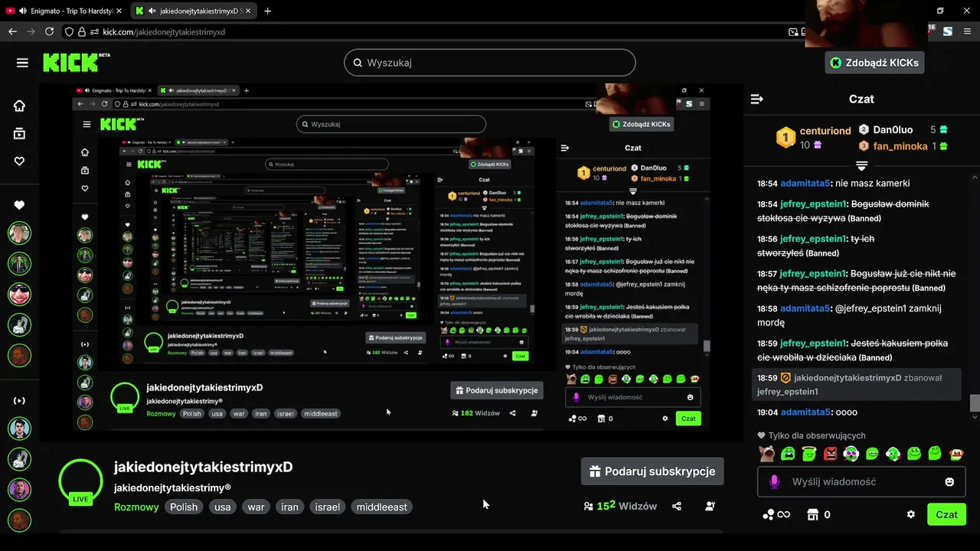This screenshot has height=551, width=980.
Task: Select the iran tag
Action: (289, 507)
